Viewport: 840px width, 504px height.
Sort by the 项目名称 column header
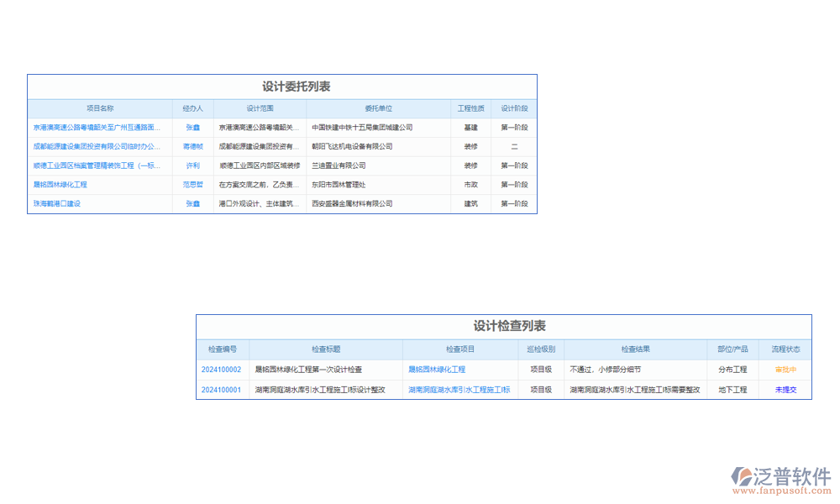tap(100, 108)
